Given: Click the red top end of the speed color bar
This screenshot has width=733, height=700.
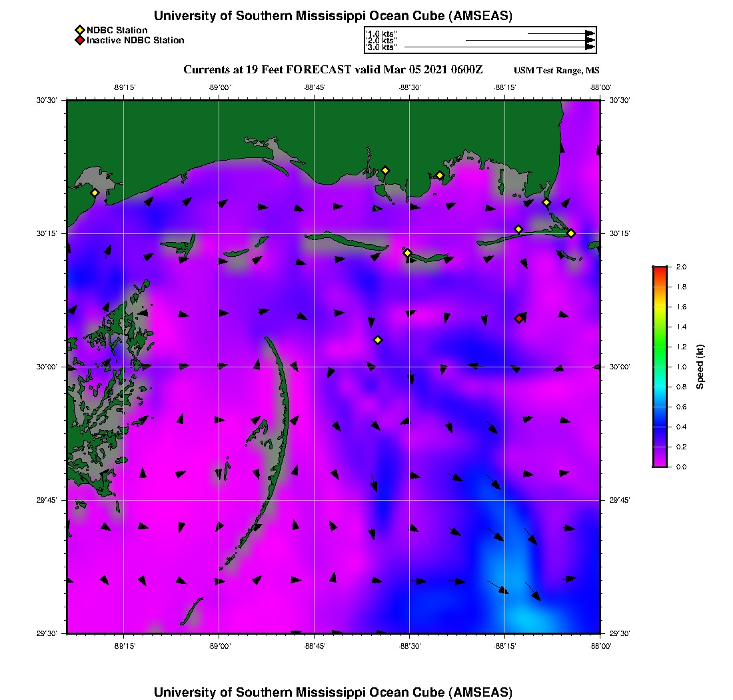Looking at the screenshot, I should point(659,269).
